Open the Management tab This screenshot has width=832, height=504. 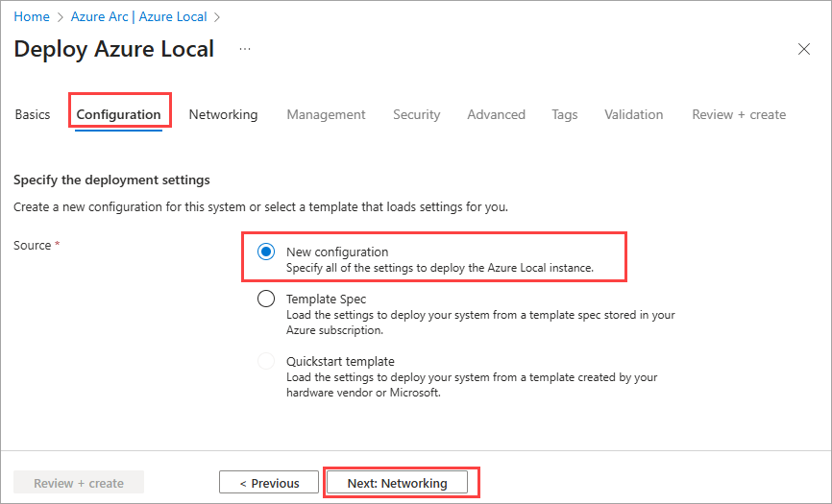(x=326, y=114)
